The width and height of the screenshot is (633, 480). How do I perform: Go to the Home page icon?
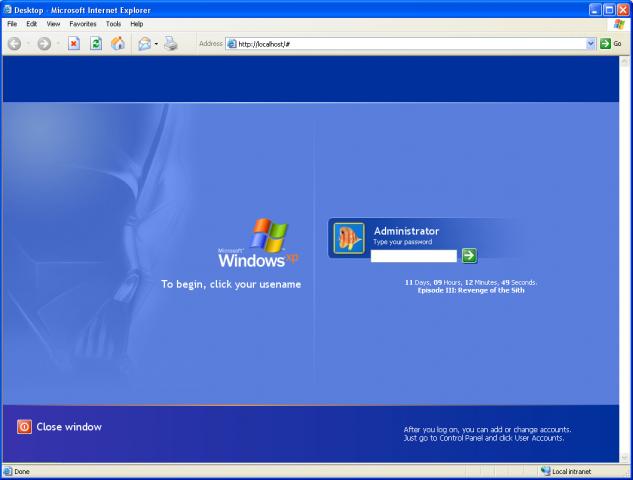coord(118,43)
